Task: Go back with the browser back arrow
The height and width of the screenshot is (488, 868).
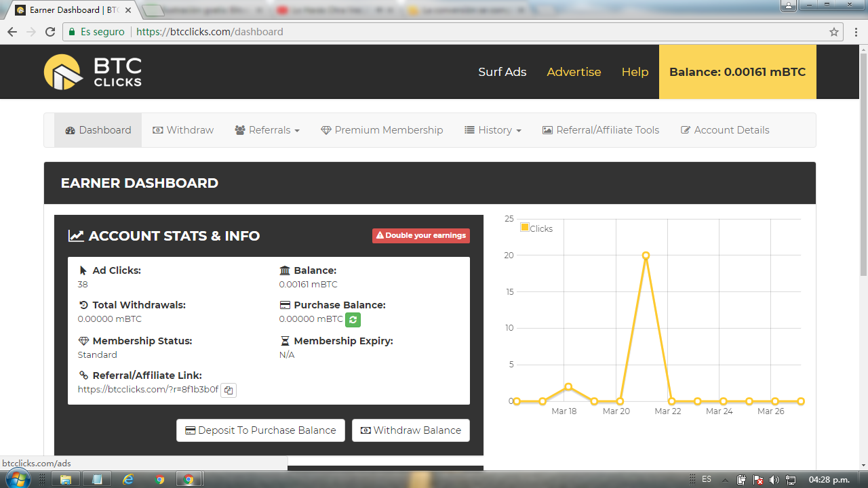Action: [x=12, y=32]
